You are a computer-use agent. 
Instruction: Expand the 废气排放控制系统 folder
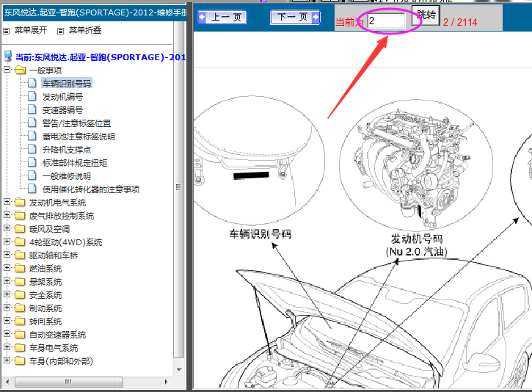[x=7, y=215]
